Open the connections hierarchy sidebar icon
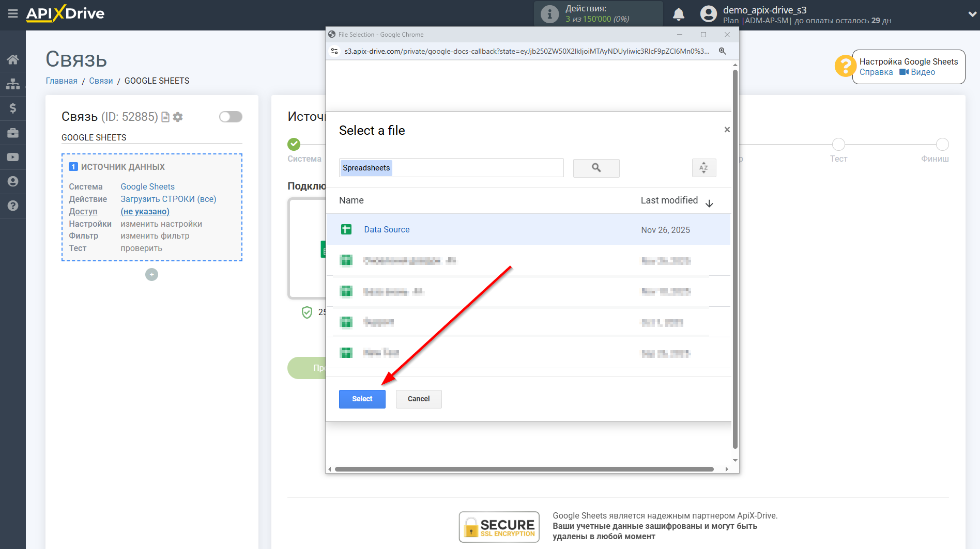Screen dimensions: 980x549 tap(13, 83)
